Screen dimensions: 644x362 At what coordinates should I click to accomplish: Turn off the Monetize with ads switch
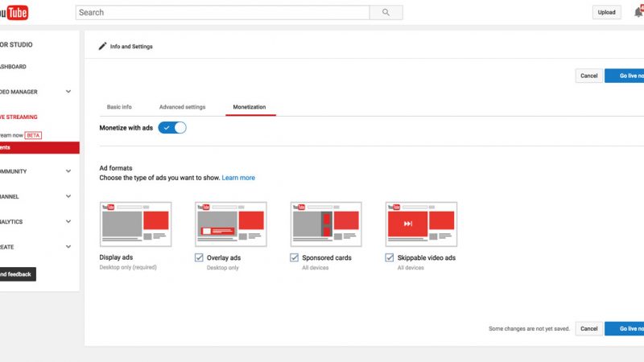(172, 128)
